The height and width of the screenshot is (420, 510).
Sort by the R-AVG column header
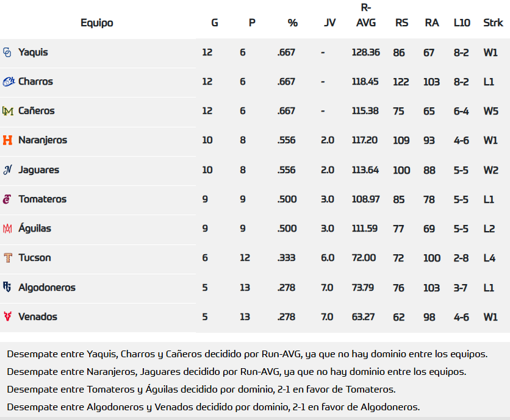tap(366, 16)
